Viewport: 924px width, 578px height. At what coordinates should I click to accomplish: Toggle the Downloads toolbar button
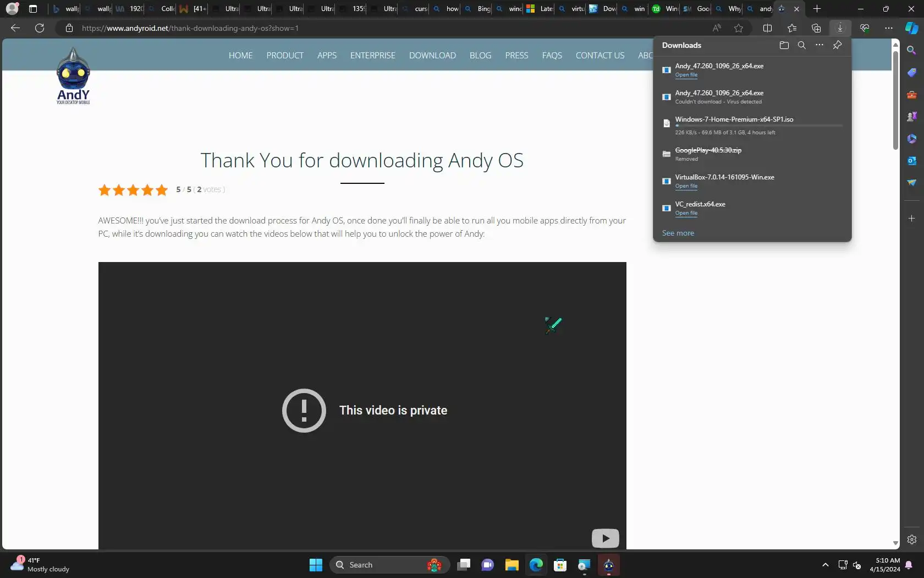point(840,28)
